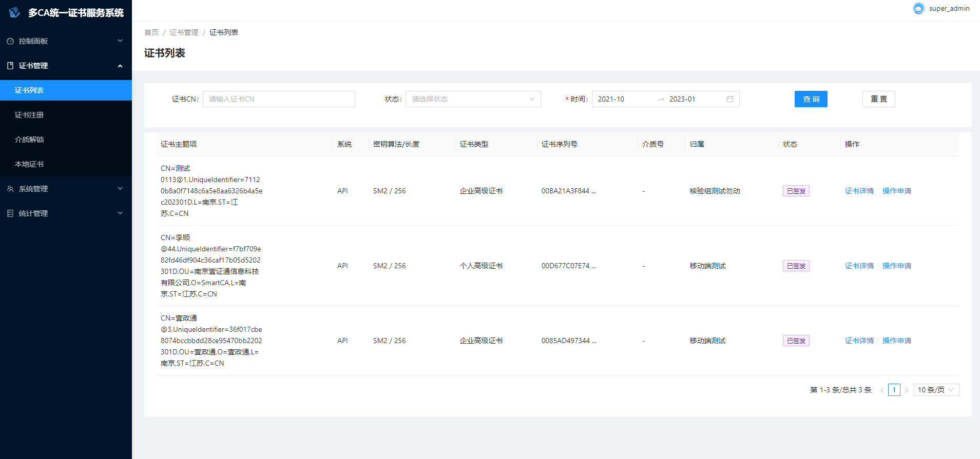Open 证书注册 in the sidebar
The image size is (980, 459).
pyautogui.click(x=66, y=115)
